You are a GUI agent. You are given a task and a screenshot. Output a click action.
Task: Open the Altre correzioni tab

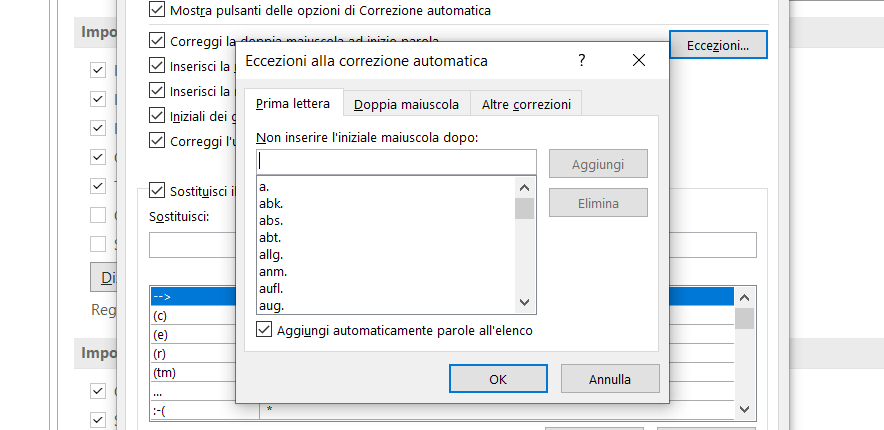coord(526,104)
